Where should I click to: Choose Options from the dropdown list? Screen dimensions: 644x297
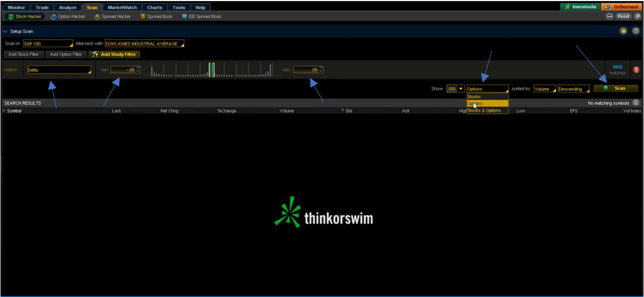pyautogui.click(x=487, y=103)
